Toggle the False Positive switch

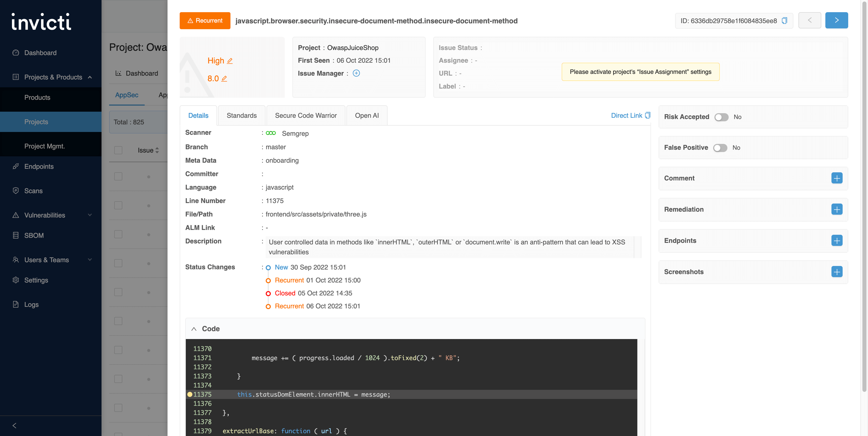(x=720, y=148)
